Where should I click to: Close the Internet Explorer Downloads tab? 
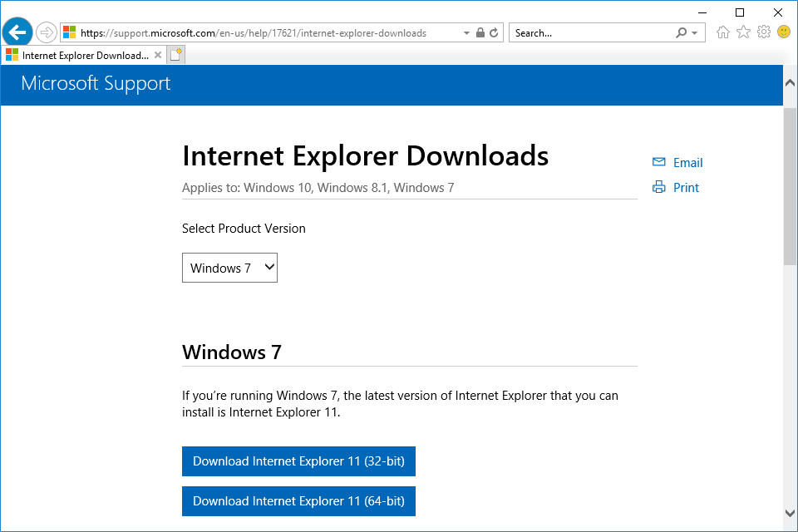(x=158, y=55)
